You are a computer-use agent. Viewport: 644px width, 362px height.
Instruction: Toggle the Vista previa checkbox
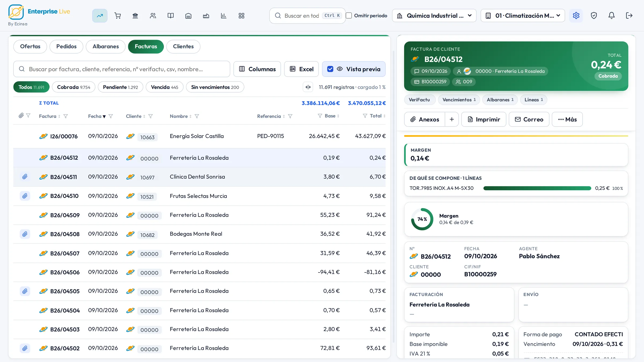click(330, 69)
